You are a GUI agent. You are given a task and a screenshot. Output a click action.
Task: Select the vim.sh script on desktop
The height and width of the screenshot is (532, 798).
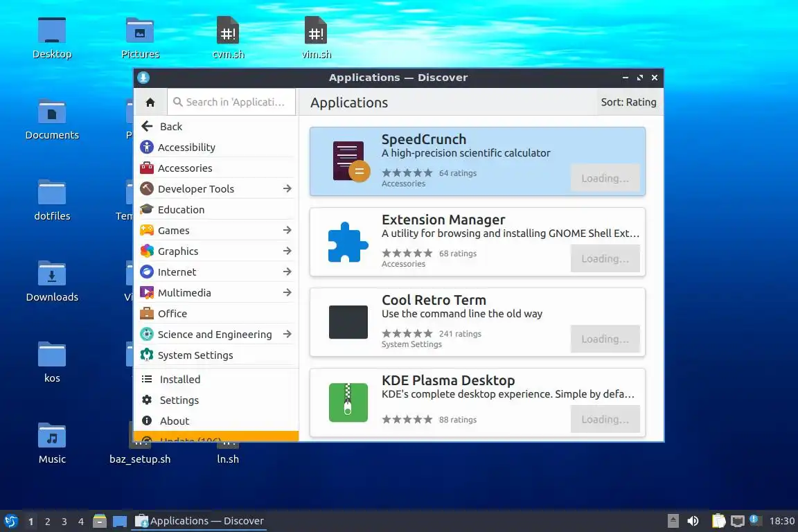[x=316, y=38]
